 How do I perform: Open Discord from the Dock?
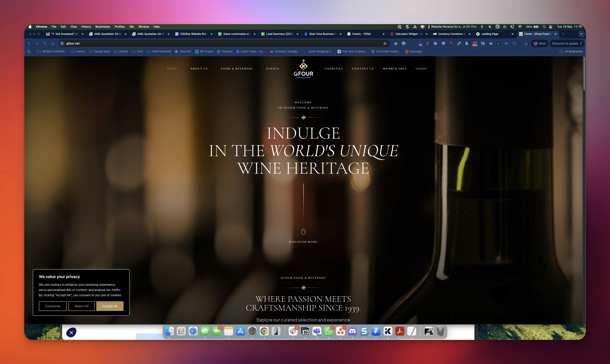click(352, 332)
